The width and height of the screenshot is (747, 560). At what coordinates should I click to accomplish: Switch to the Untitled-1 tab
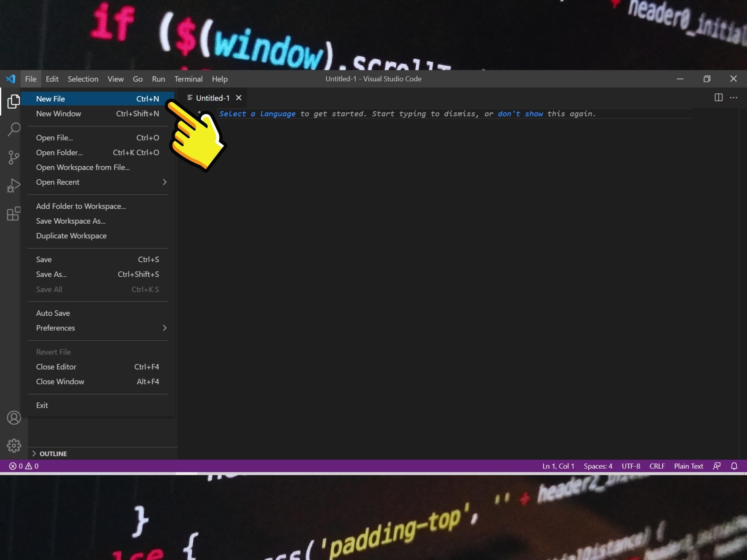tap(212, 98)
